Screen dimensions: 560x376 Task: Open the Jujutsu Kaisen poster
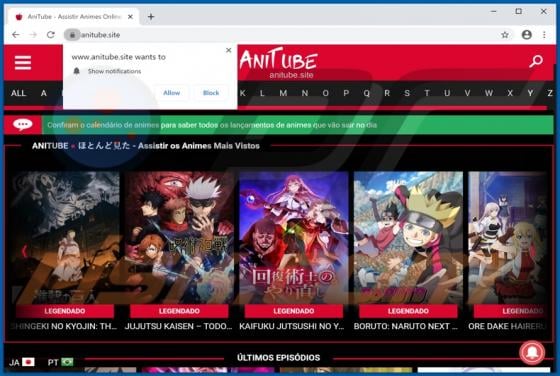tap(179, 237)
